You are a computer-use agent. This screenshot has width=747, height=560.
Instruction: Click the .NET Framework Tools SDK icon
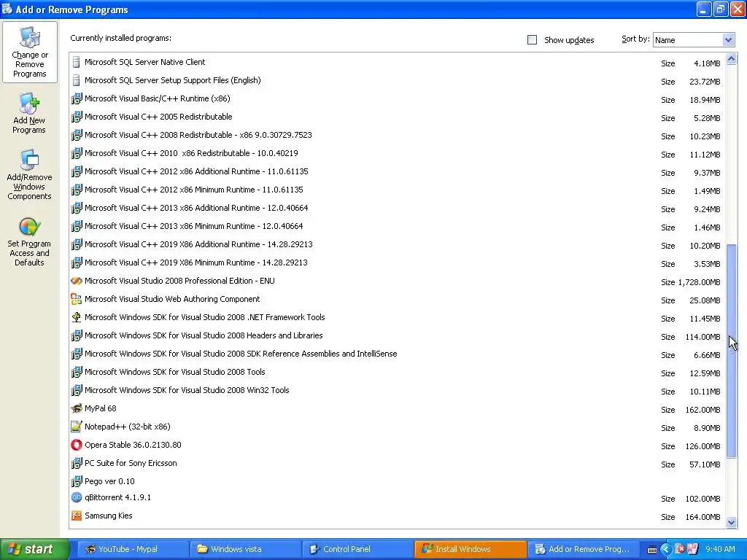click(x=76, y=317)
